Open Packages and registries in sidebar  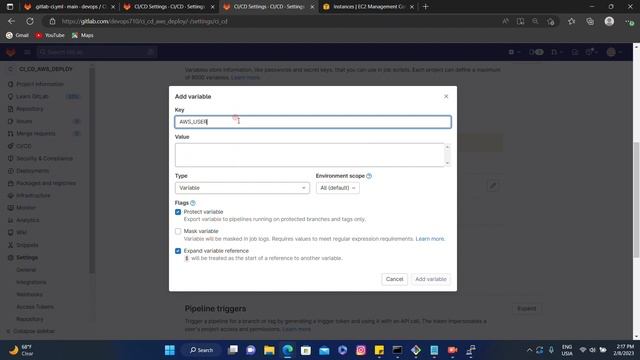click(x=46, y=183)
